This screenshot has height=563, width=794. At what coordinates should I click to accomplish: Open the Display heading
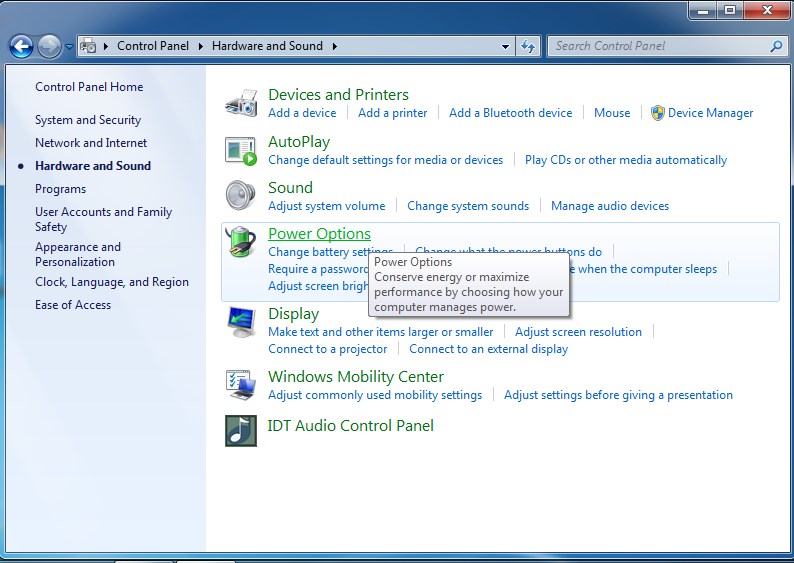click(293, 314)
